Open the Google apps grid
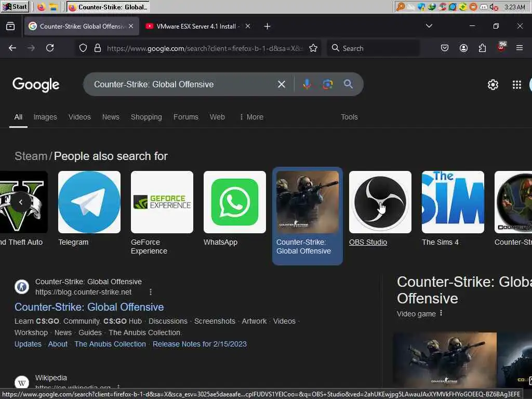The height and width of the screenshot is (399, 532). coord(517,85)
